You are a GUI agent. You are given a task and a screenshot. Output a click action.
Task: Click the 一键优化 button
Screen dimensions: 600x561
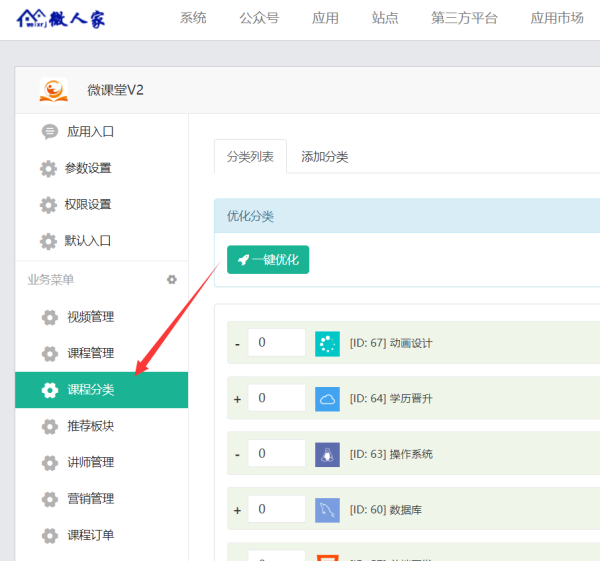(x=268, y=259)
